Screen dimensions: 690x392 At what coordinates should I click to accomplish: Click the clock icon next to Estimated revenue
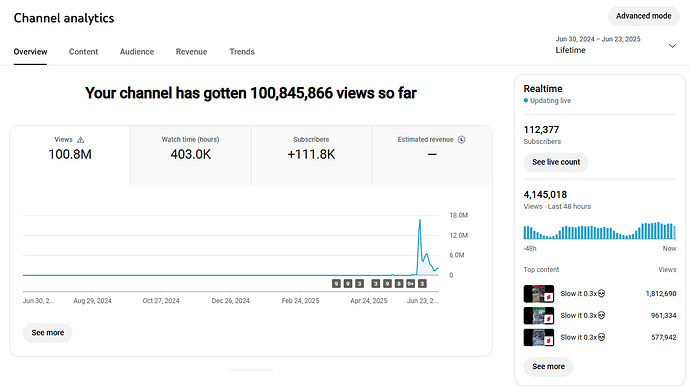461,139
